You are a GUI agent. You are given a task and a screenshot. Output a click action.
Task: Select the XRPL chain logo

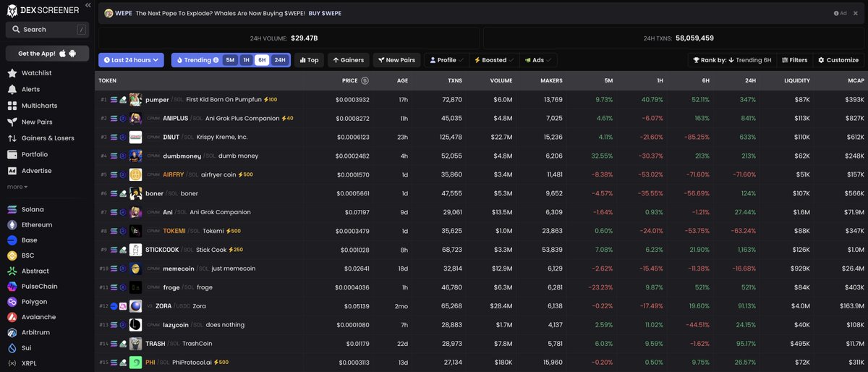[12, 363]
